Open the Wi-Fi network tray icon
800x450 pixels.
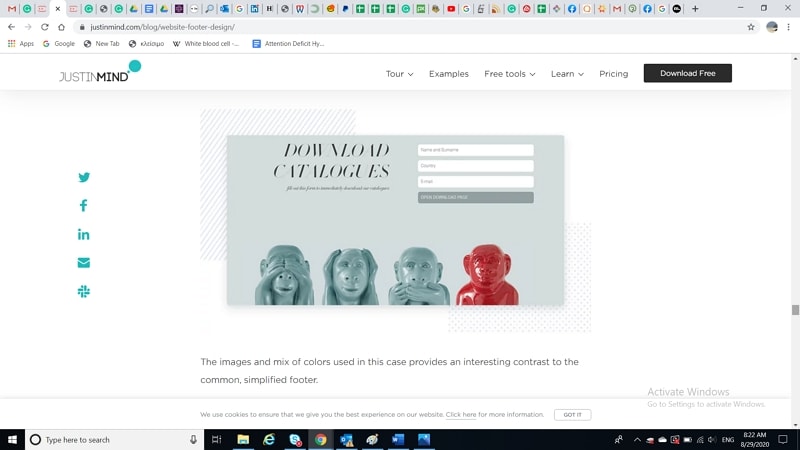coord(700,439)
